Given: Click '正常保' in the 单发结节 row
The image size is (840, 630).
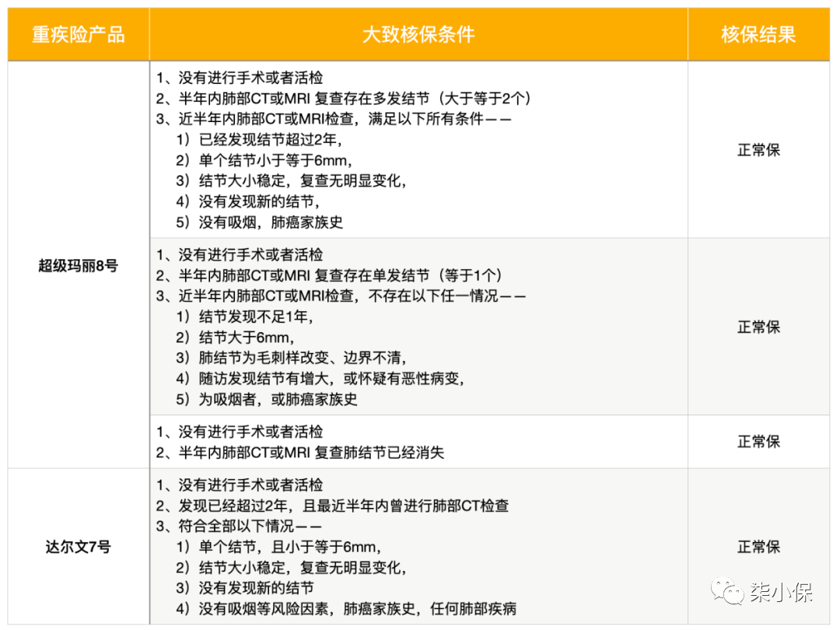Looking at the screenshot, I should click(758, 327).
